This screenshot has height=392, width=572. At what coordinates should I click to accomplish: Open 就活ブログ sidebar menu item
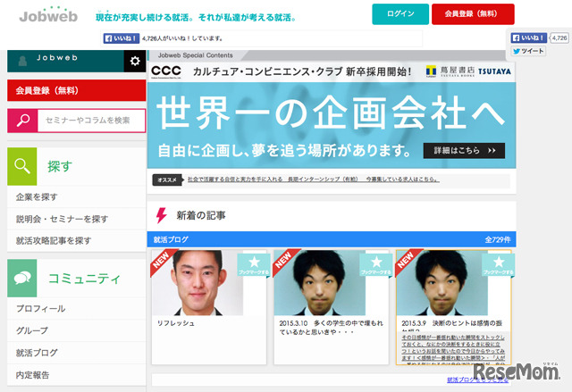[x=77, y=353]
